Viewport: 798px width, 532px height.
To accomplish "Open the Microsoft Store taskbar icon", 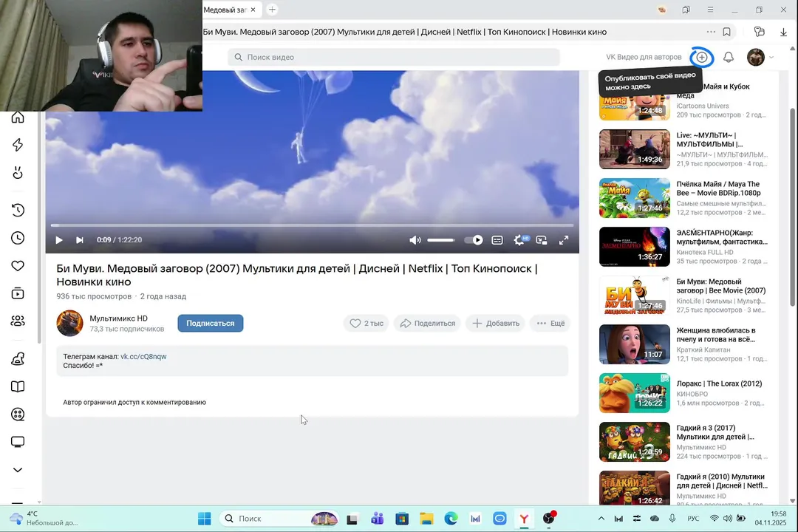I will (x=402, y=518).
